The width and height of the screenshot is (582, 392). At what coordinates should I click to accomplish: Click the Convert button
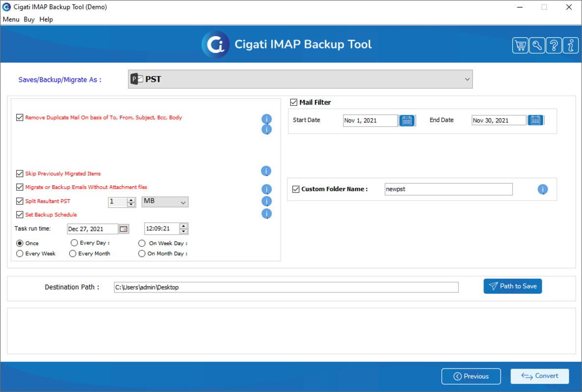tap(539, 376)
